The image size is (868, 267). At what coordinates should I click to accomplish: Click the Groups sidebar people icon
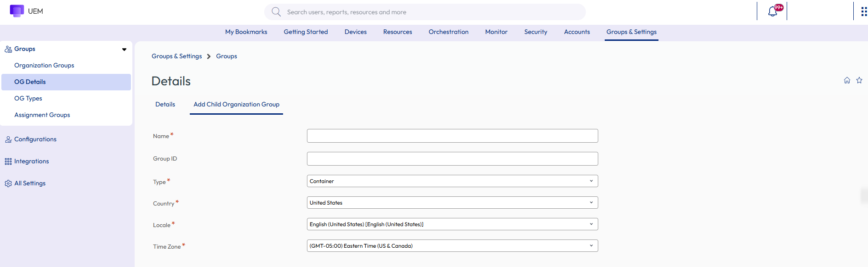click(x=8, y=49)
